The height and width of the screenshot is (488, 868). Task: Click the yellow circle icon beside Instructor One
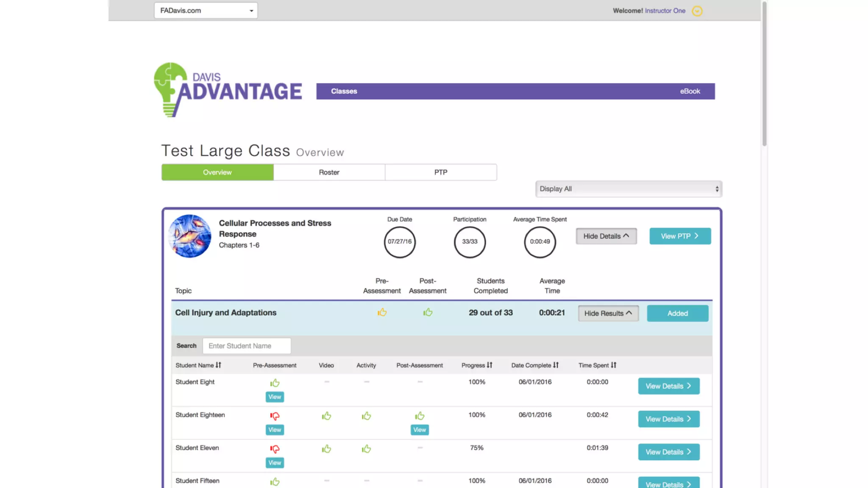pyautogui.click(x=697, y=11)
